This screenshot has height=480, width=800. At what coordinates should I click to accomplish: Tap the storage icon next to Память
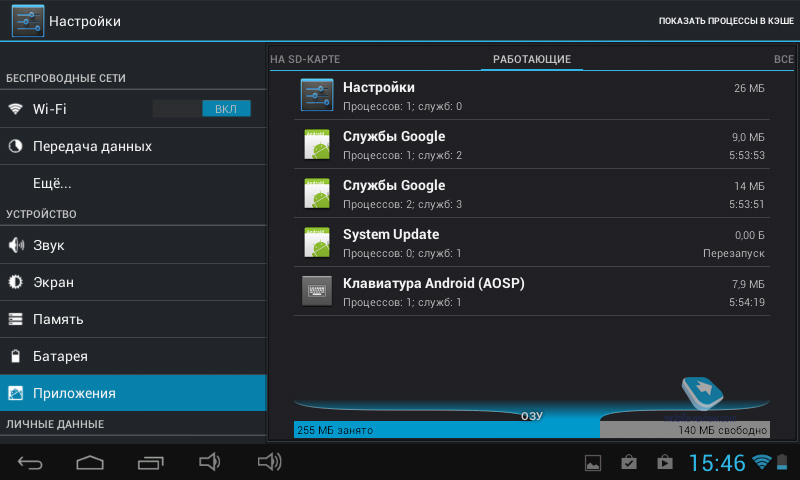(16, 319)
